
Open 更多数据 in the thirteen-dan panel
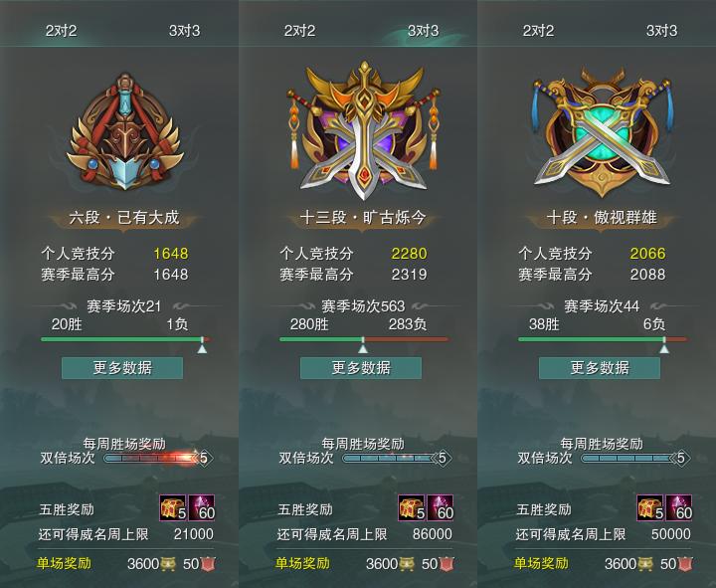[x=361, y=368]
